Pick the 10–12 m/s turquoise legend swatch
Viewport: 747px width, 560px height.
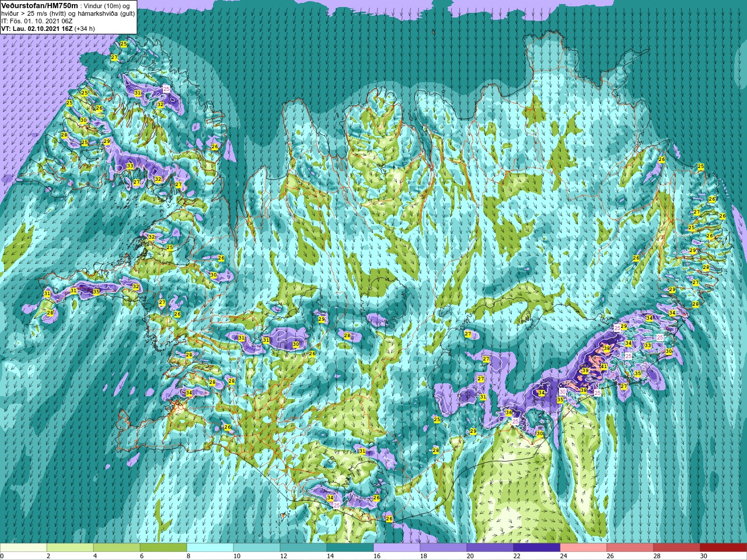coord(257,548)
